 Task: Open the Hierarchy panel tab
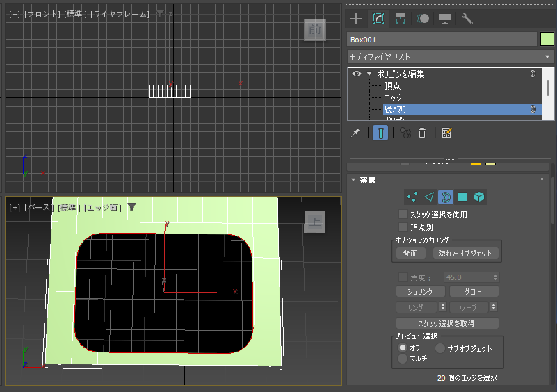(x=401, y=19)
